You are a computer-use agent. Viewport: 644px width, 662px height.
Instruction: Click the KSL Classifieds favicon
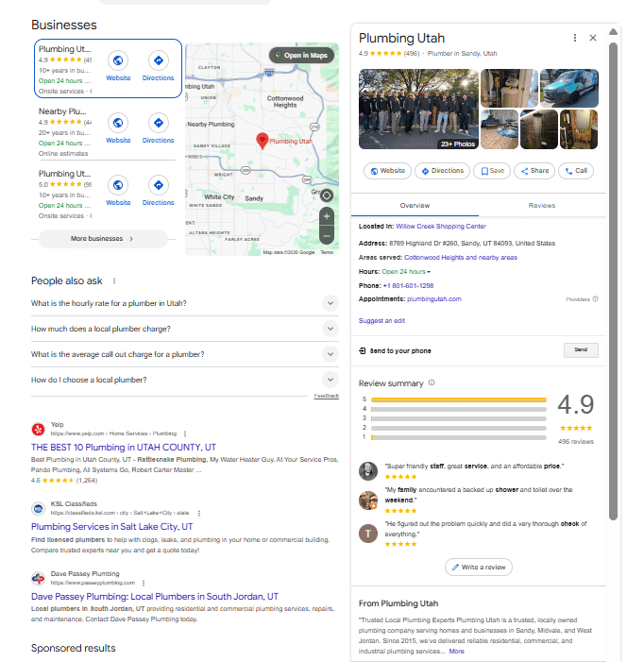39,509
